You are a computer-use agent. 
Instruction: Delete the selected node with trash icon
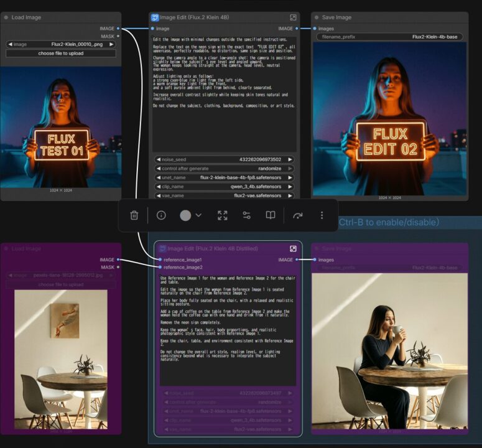(134, 215)
